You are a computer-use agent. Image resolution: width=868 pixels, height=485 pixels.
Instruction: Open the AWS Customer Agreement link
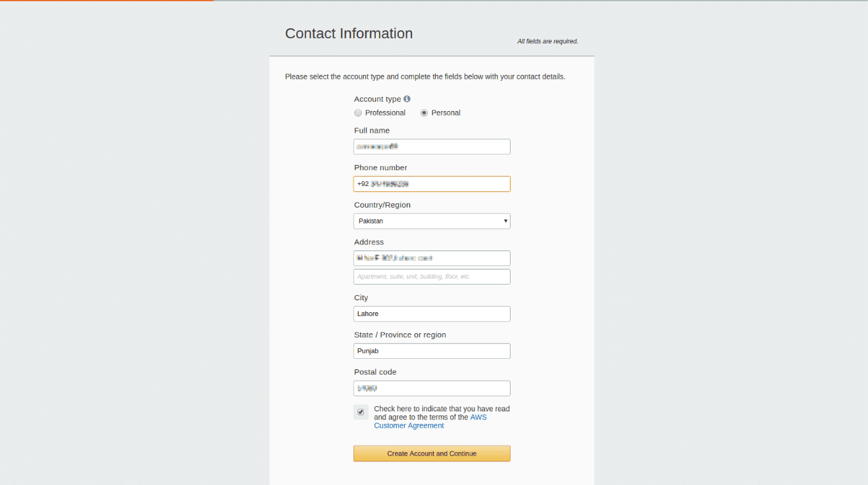pos(409,425)
